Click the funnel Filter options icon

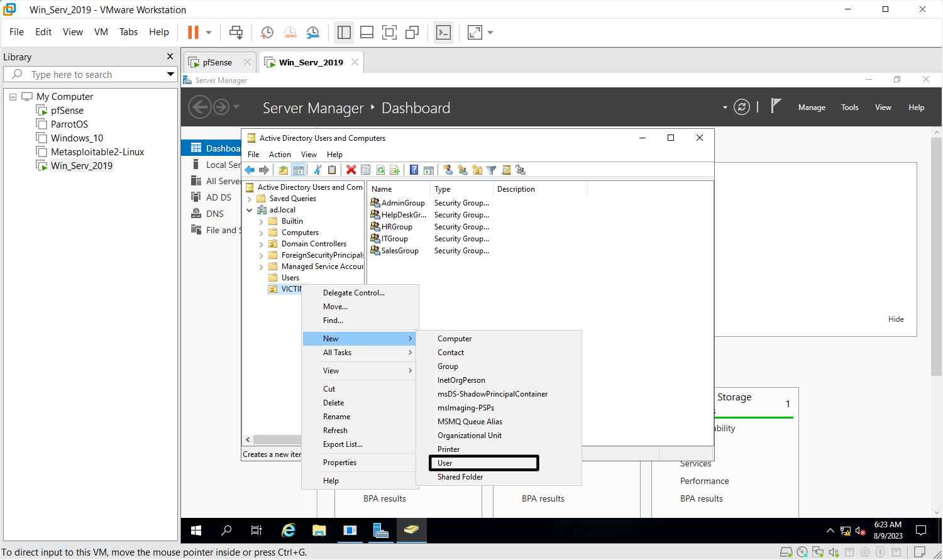pos(492,170)
